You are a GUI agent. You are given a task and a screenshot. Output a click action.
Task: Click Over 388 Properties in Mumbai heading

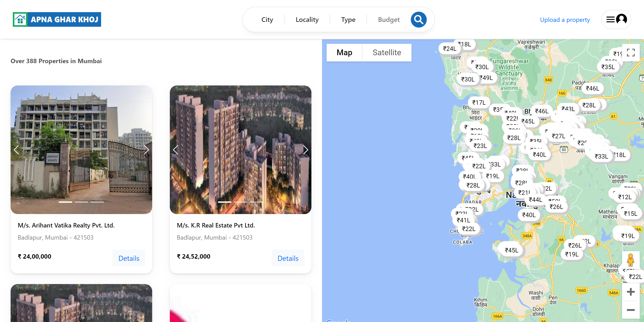pos(56,61)
